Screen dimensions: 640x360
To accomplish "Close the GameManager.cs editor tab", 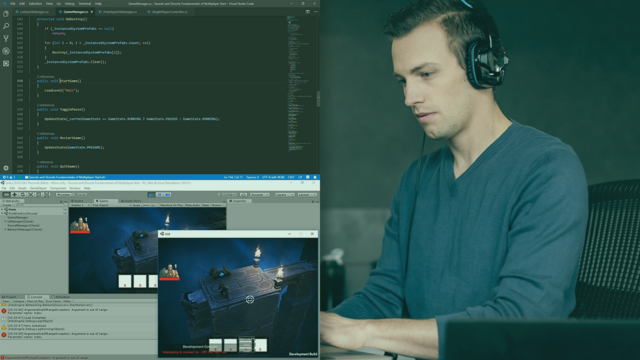I will pyautogui.click(x=91, y=12).
